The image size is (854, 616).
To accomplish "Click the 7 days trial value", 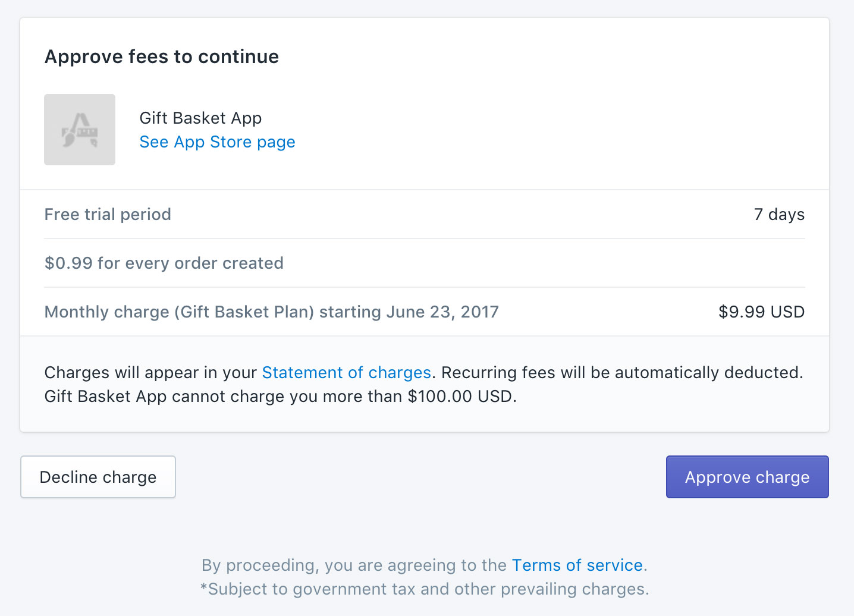I will pyautogui.click(x=779, y=214).
